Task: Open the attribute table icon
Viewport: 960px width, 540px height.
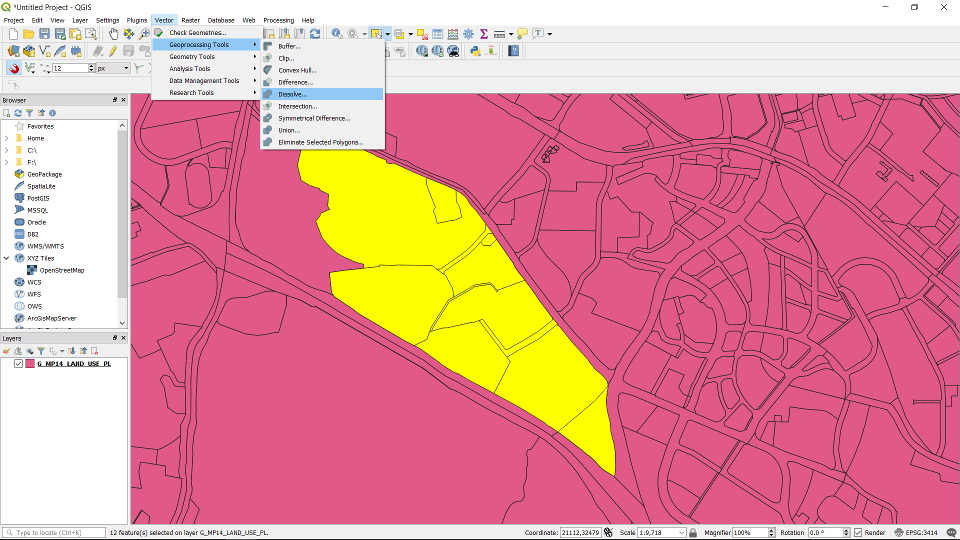Action: [x=438, y=34]
